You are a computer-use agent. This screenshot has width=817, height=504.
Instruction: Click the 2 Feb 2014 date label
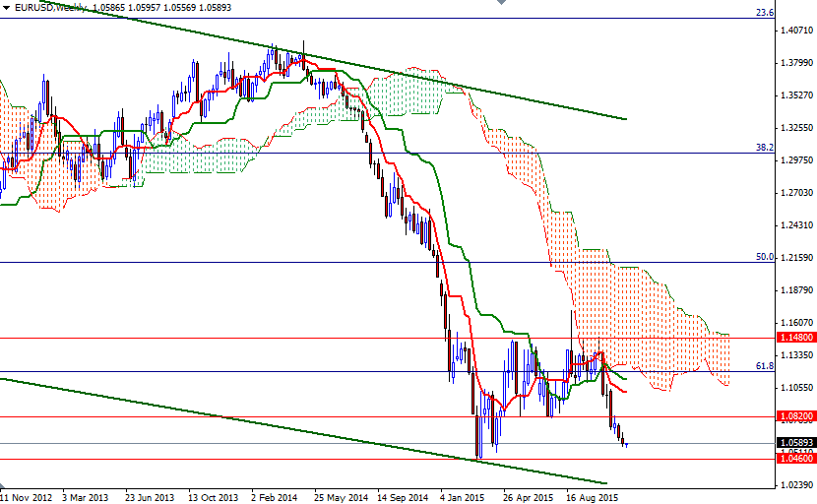[x=274, y=497]
